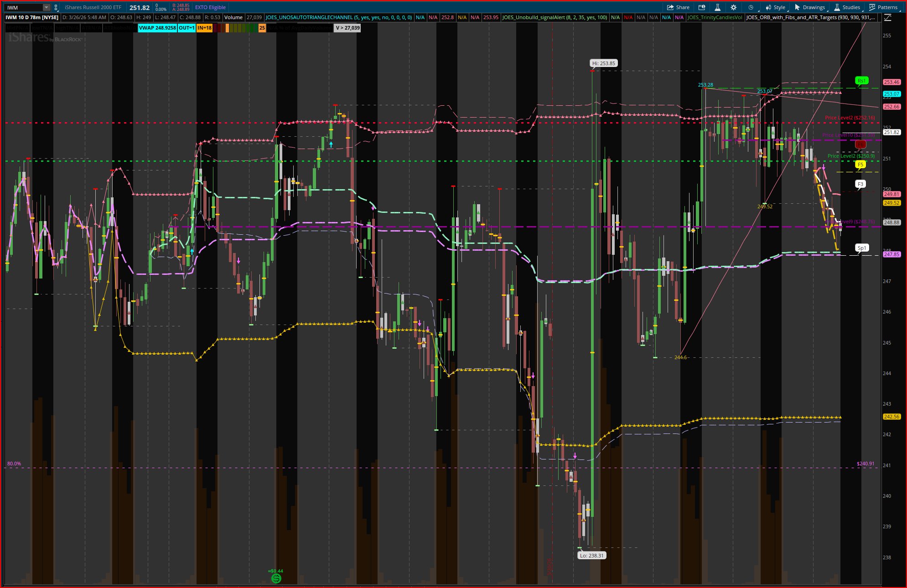
Task: Click the price axis scale icon
Action: tap(887, 17)
